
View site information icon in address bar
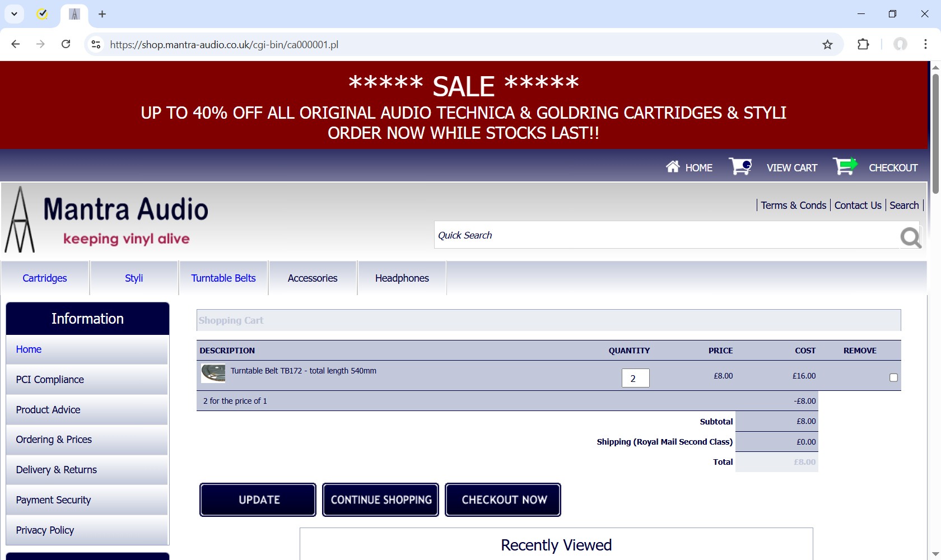coord(96,44)
